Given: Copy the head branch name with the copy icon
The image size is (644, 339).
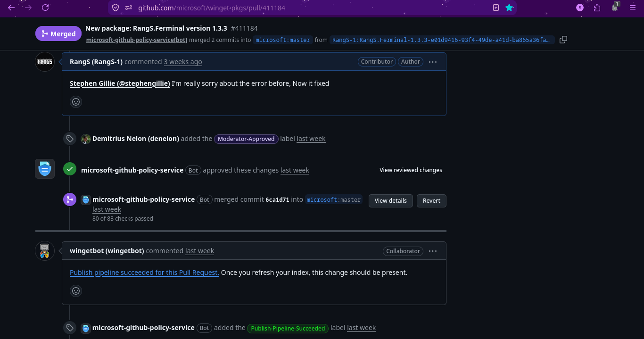Looking at the screenshot, I should pyautogui.click(x=563, y=40).
